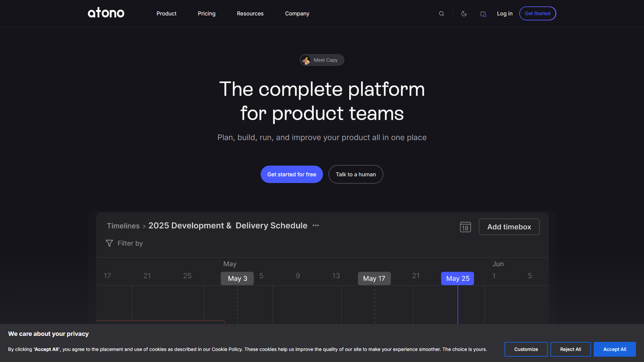
Task: Expand the Company menu
Action: 297,14
